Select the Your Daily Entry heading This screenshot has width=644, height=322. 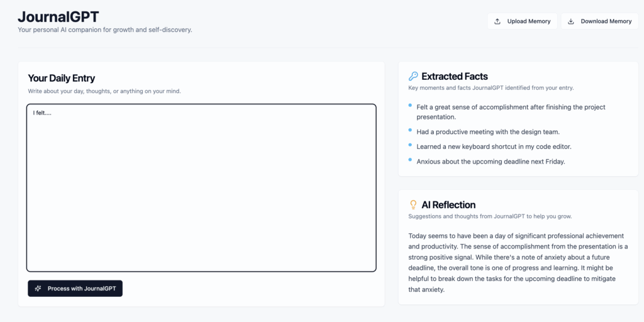click(x=61, y=78)
